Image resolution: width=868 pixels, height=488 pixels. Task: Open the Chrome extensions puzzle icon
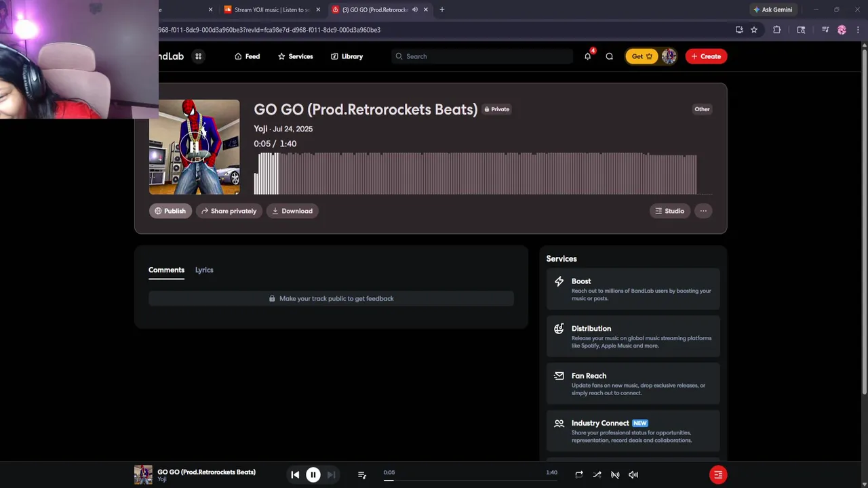(777, 30)
